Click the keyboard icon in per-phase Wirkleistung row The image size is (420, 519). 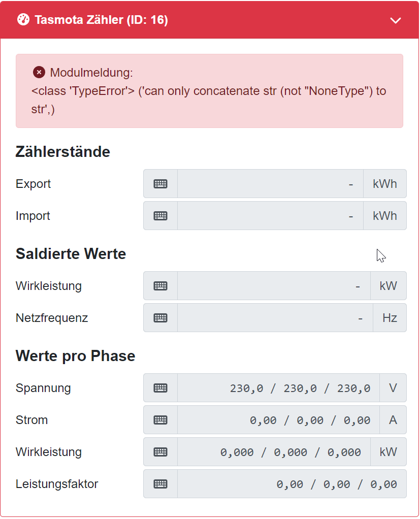160,452
